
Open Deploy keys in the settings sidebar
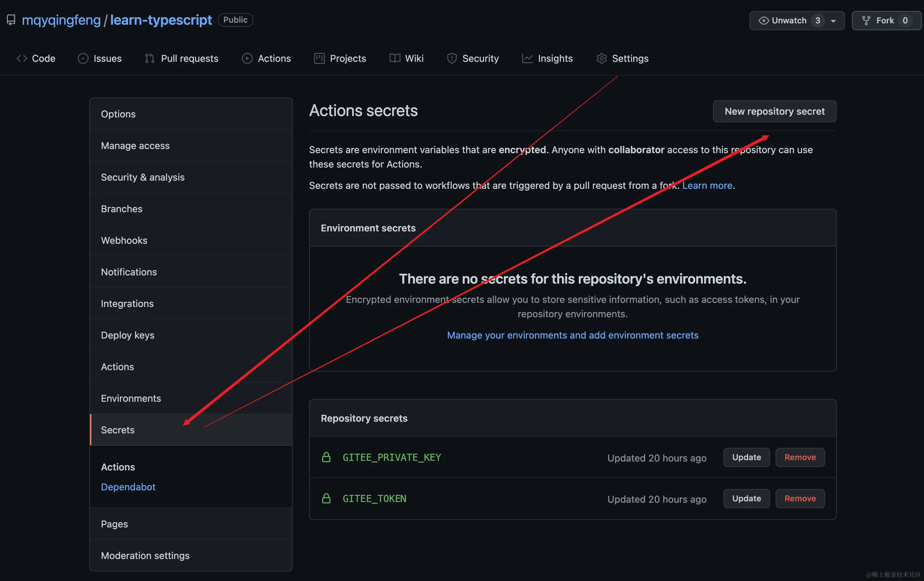point(127,335)
